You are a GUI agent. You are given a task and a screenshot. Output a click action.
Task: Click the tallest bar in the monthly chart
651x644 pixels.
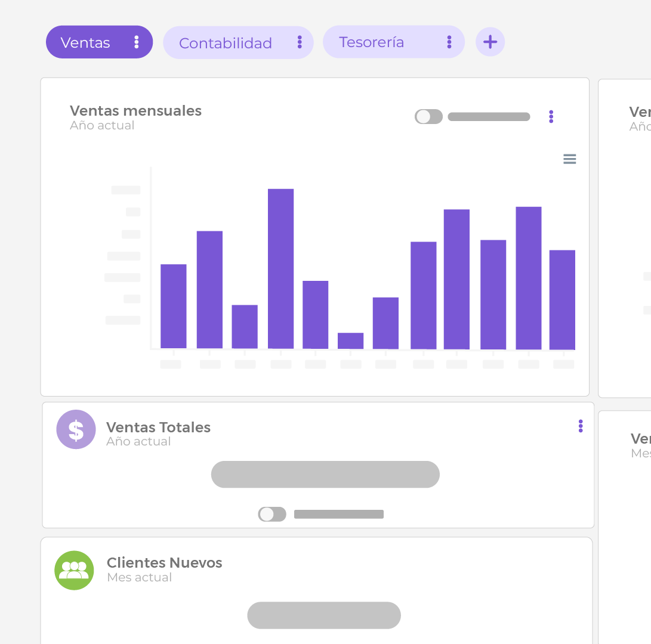click(280, 268)
